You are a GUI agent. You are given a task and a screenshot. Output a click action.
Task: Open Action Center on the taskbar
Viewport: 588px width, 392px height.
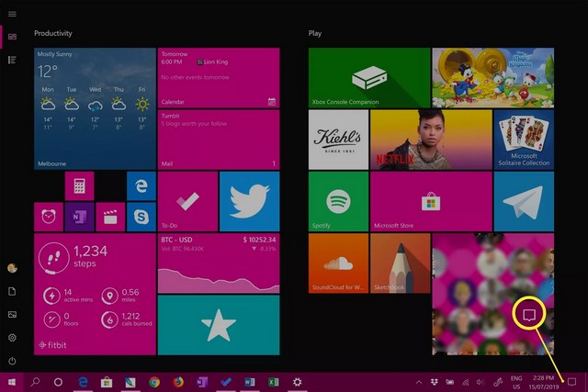(571, 382)
